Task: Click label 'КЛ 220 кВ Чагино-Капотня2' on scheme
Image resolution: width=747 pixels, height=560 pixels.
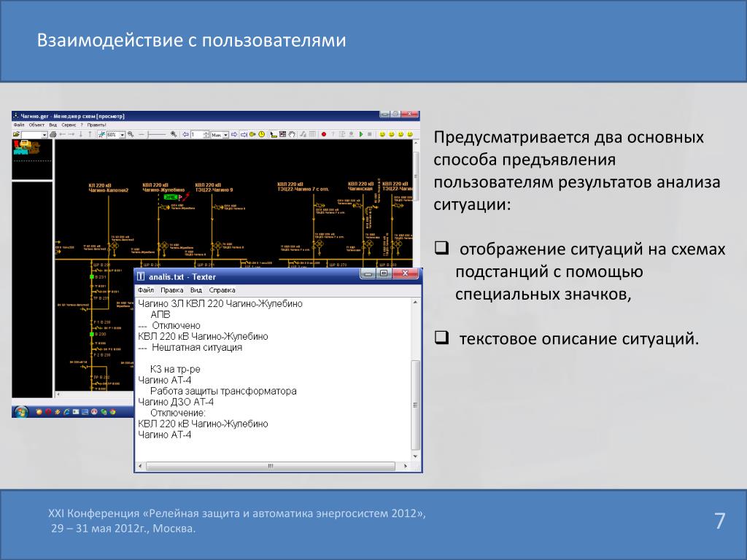Action: tap(108, 187)
